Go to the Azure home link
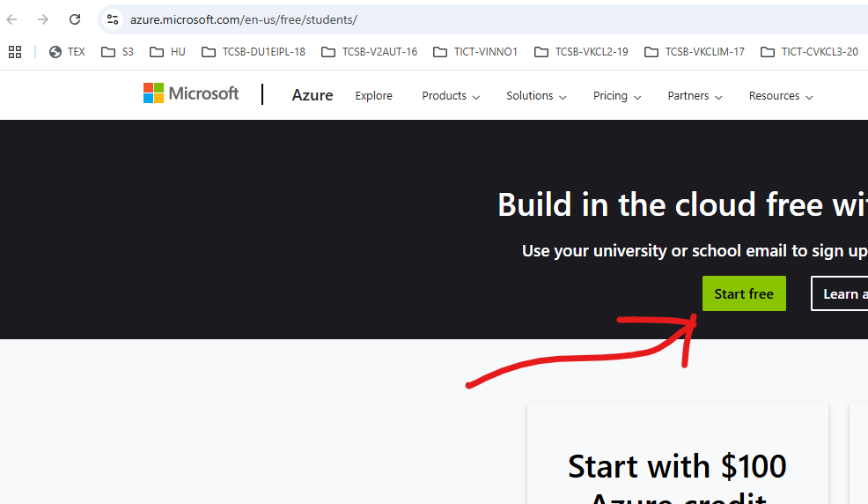868x504 pixels. tap(313, 95)
